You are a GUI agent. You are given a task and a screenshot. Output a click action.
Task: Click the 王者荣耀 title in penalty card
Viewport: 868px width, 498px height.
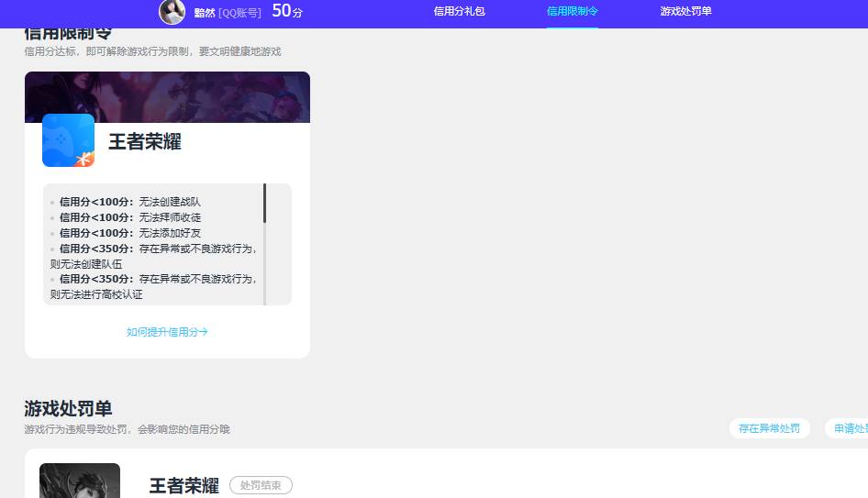click(184, 486)
